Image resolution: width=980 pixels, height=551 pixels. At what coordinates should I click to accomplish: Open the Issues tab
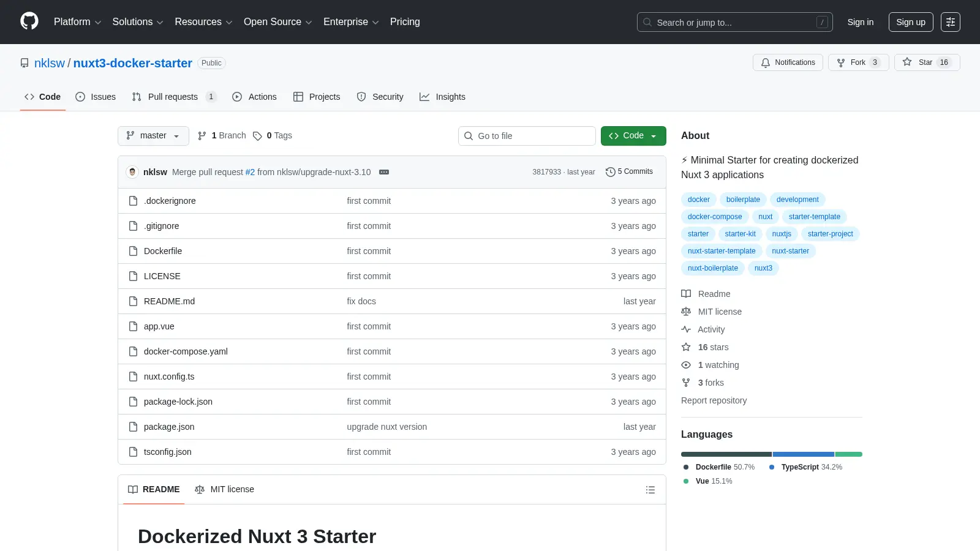[x=96, y=97]
